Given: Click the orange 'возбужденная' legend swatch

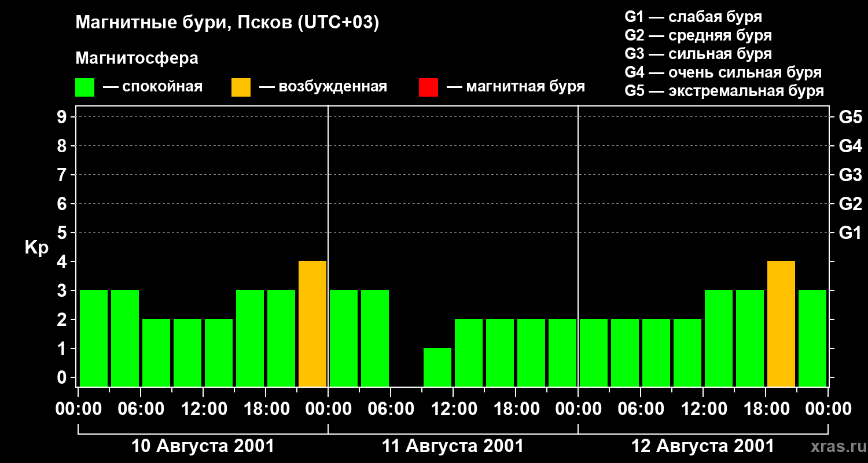Looking at the screenshot, I should pyautogui.click(x=241, y=87).
